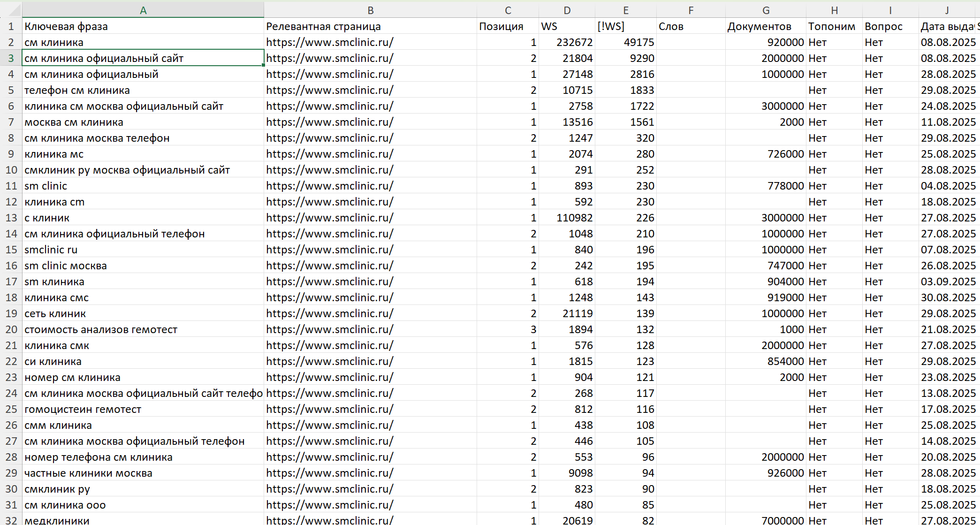980x525 pixels.
Task: Click date cell 03.09.2025
Action: click(948, 282)
